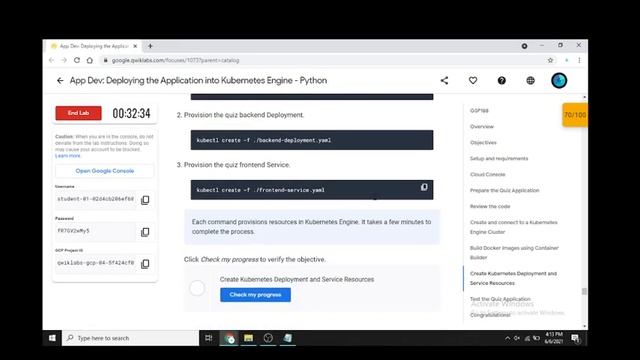Bookmark this page with the star

(550, 60)
